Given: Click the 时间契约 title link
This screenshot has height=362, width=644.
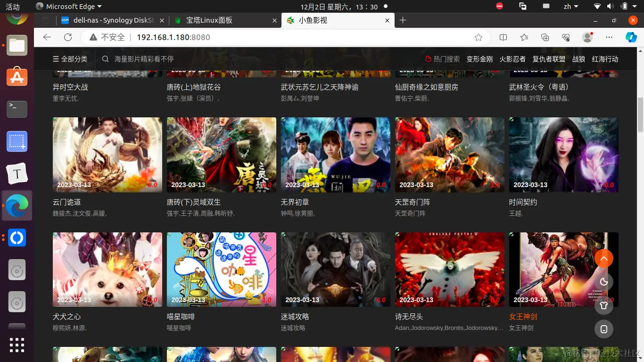Looking at the screenshot, I should click(x=523, y=202).
